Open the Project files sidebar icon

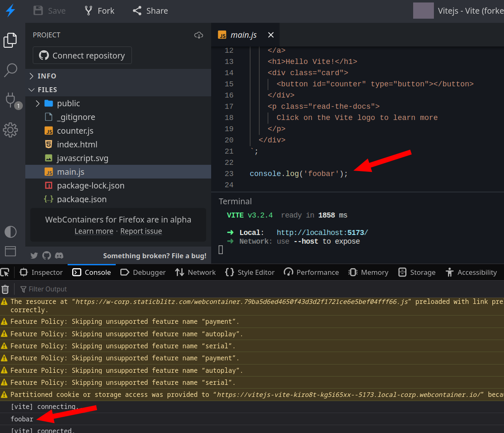pyautogui.click(x=10, y=40)
